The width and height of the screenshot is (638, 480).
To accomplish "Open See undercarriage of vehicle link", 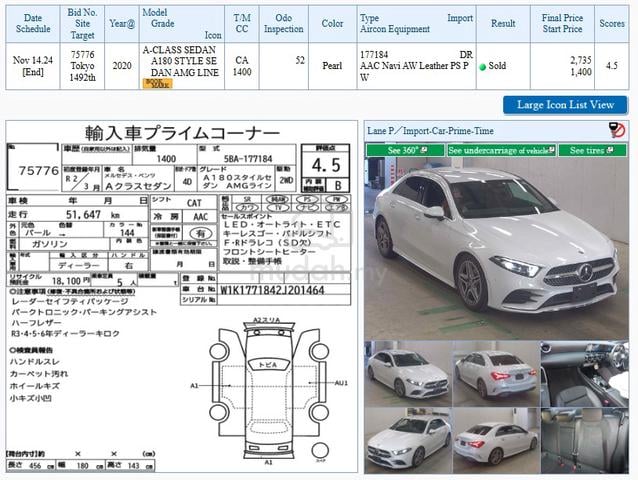I will pos(501,150).
